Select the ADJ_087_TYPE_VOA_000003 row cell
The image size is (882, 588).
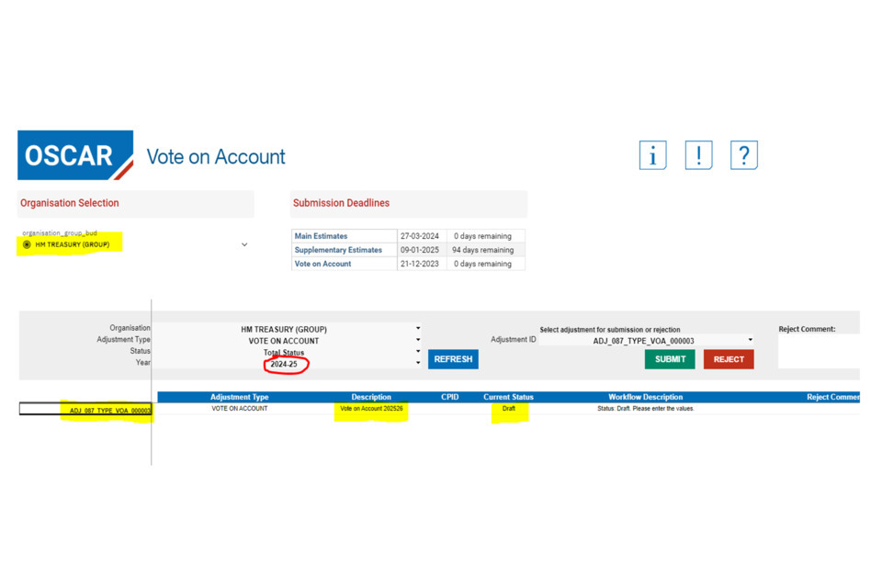point(86,410)
